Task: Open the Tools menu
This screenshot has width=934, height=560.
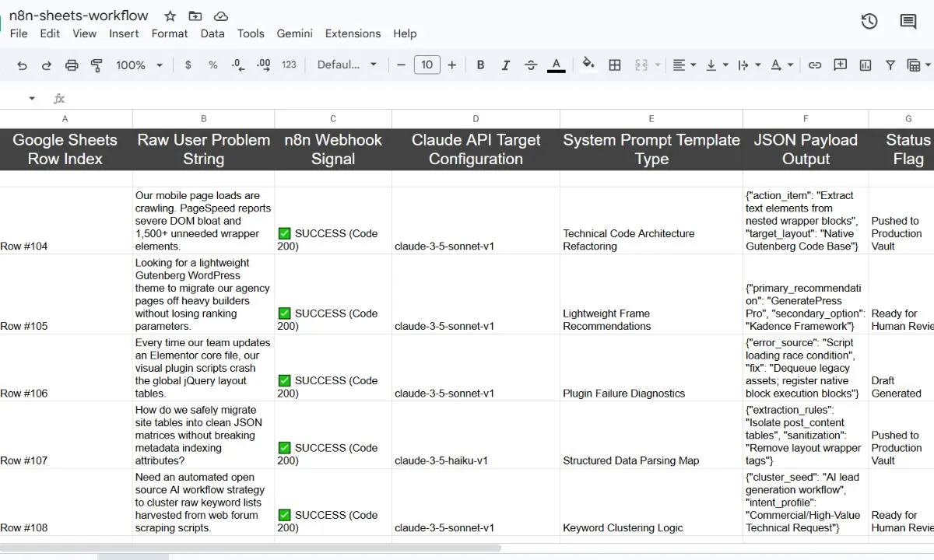Action: click(x=251, y=33)
